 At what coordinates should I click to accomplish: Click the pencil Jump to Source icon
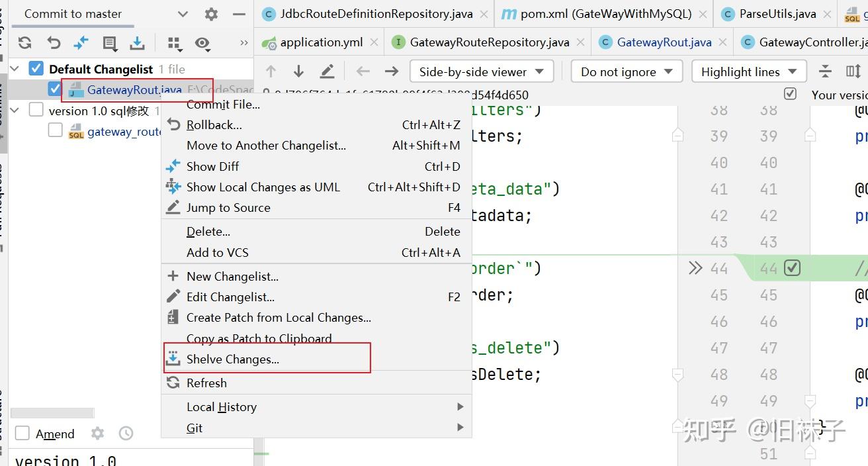click(327, 71)
